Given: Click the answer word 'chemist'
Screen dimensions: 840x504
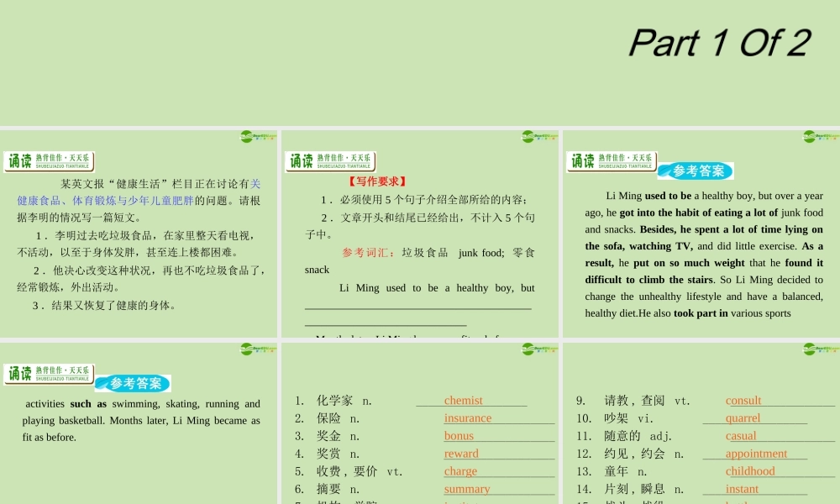Looking at the screenshot, I should 464,400.
